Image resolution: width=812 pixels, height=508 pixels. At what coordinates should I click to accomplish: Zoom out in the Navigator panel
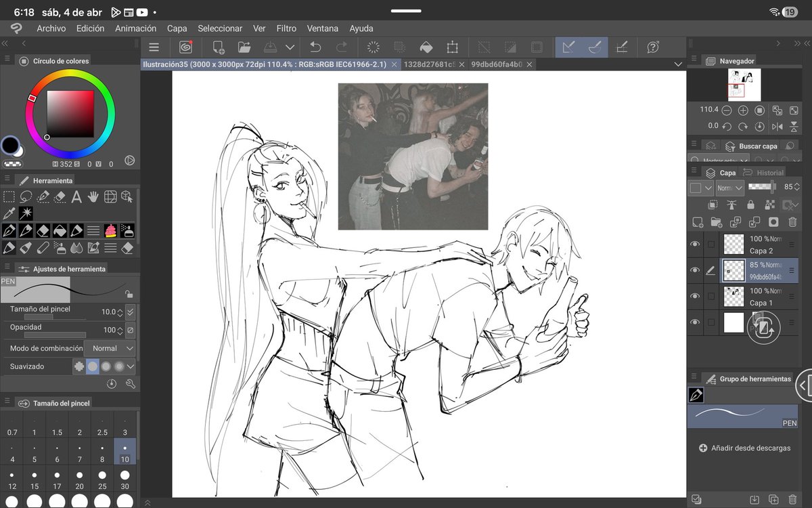[727, 110]
